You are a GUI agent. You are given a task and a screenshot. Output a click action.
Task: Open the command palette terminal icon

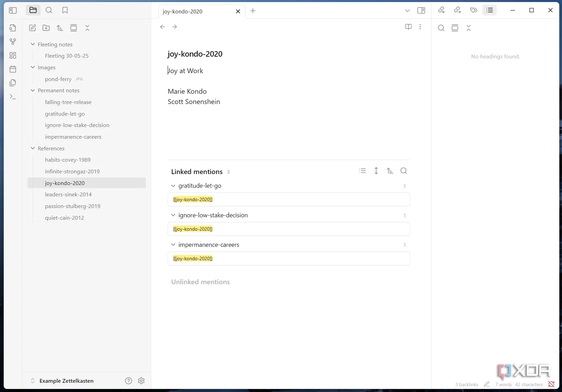point(13,96)
